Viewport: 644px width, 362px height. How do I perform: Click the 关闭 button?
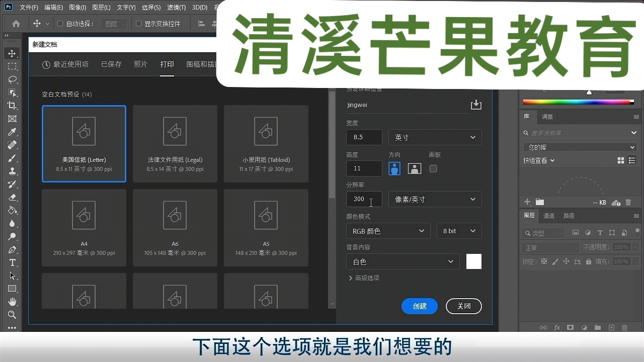click(x=464, y=306)
